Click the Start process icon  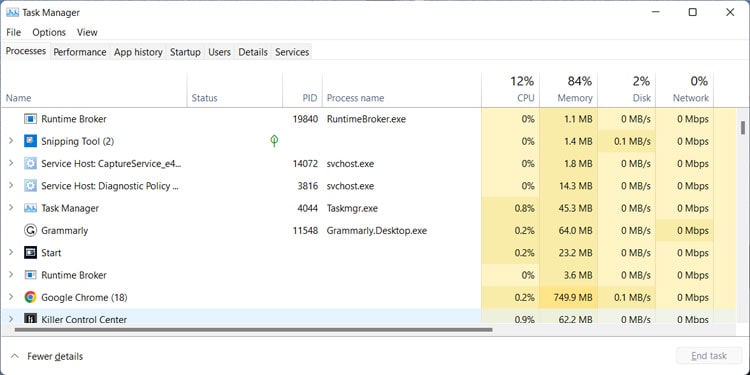(x=30, y=253)
